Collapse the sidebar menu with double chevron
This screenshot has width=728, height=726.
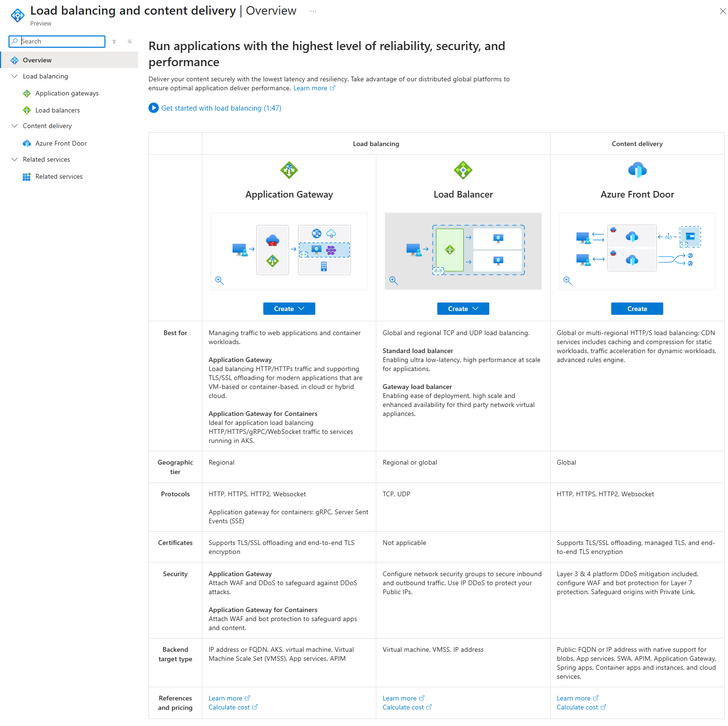point(130,42)
